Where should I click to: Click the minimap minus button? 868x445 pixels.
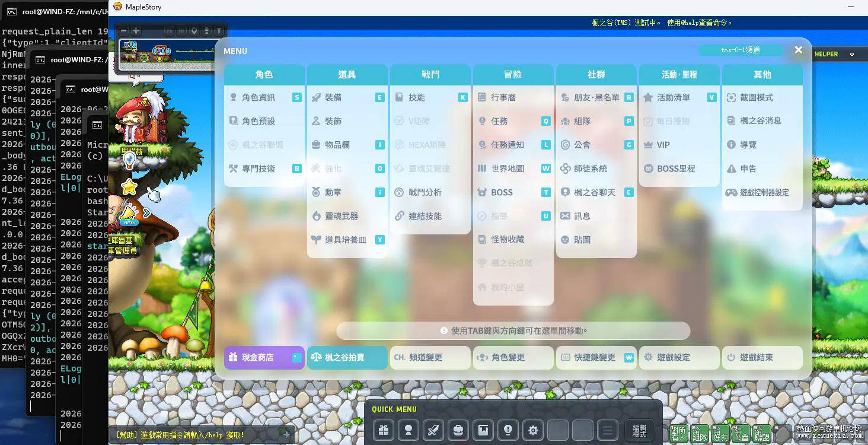(x=124, y=31)
